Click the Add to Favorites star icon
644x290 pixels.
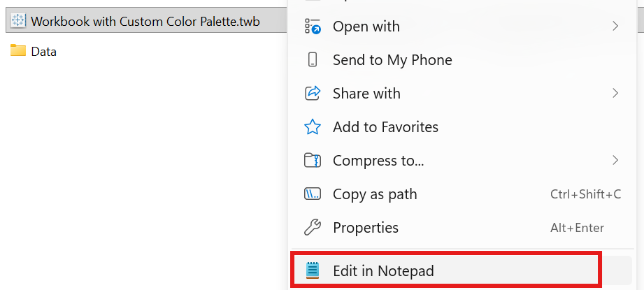[x=313, y=127]
